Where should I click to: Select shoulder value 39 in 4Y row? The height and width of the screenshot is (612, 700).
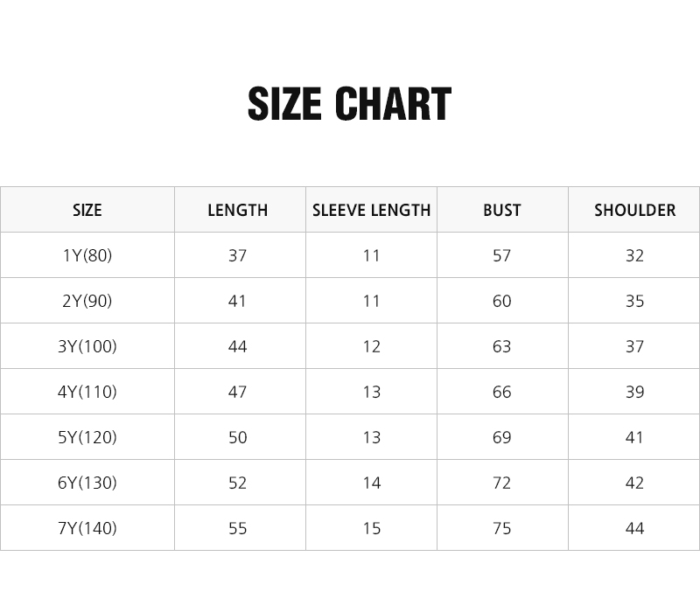point(635,392)
